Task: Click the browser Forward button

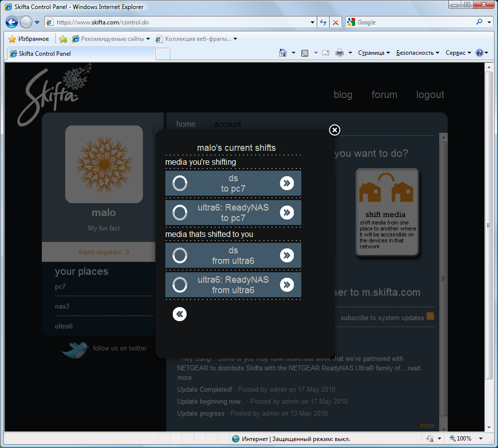Action: pos(26,22)
